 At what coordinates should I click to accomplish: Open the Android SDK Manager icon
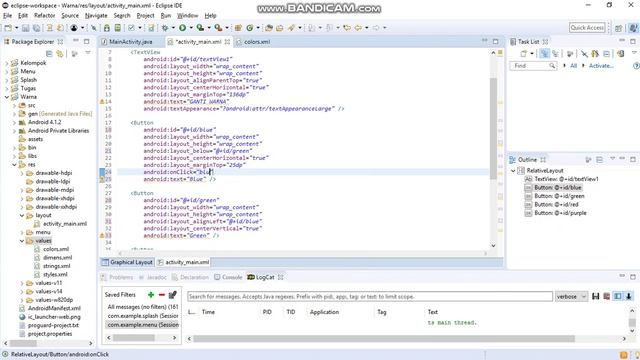tap(107, 28)
